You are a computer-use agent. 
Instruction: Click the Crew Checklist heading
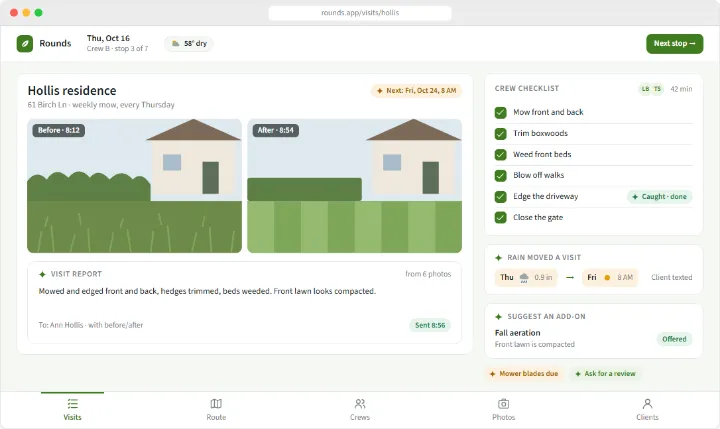tap(527, 89)
